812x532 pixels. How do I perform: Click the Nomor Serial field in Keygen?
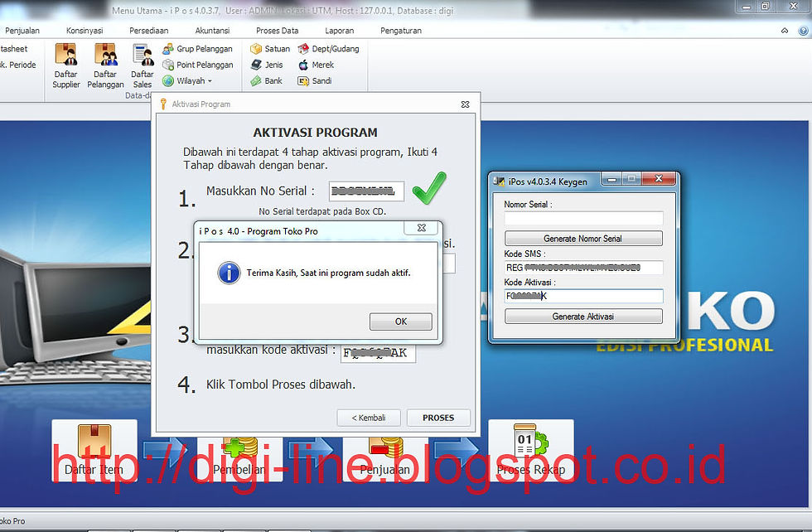pyautogui.click(x=583, y=218)
